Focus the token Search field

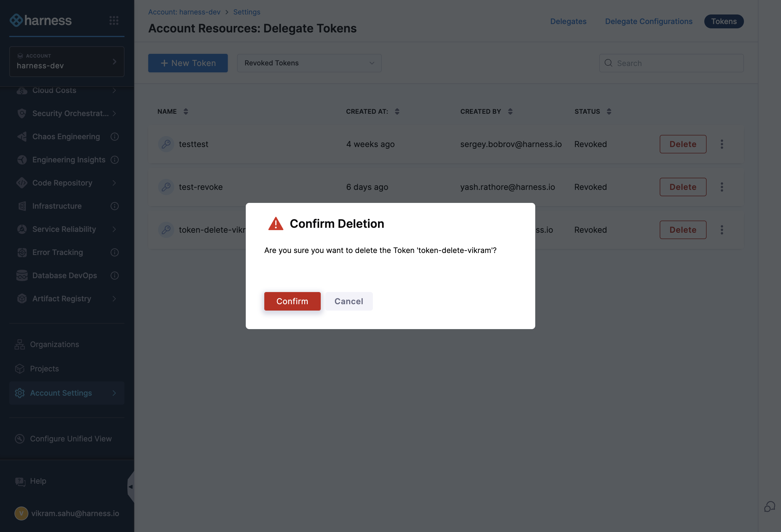671,63
